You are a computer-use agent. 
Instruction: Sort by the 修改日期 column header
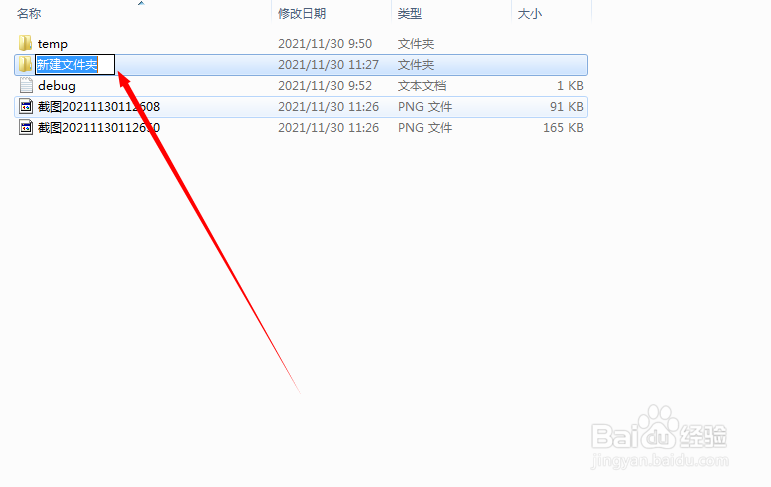tap(302, 14)
